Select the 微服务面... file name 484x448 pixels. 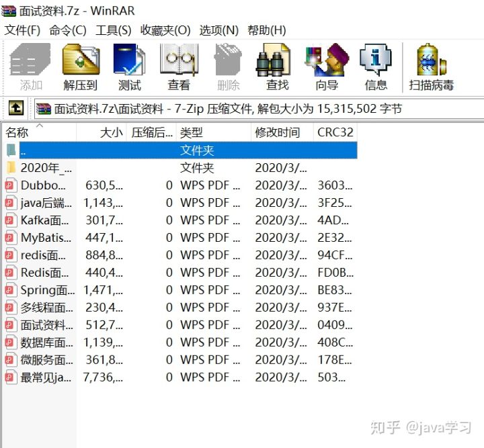pos(47,360)
